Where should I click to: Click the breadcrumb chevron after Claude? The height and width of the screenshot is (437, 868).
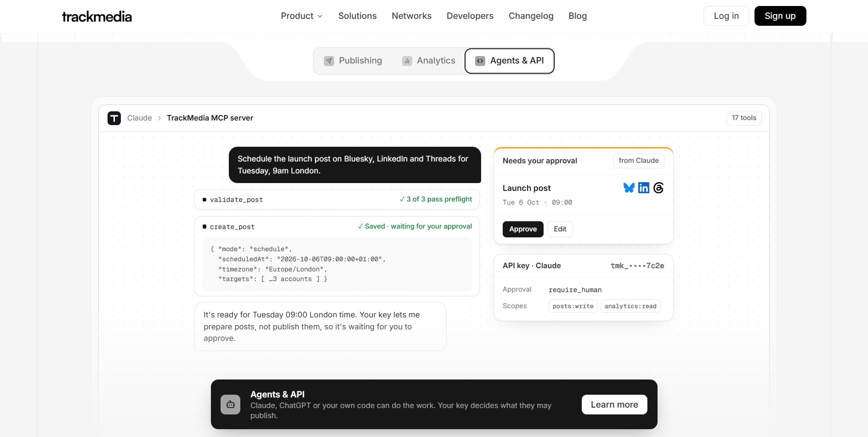tap(159, 118)
